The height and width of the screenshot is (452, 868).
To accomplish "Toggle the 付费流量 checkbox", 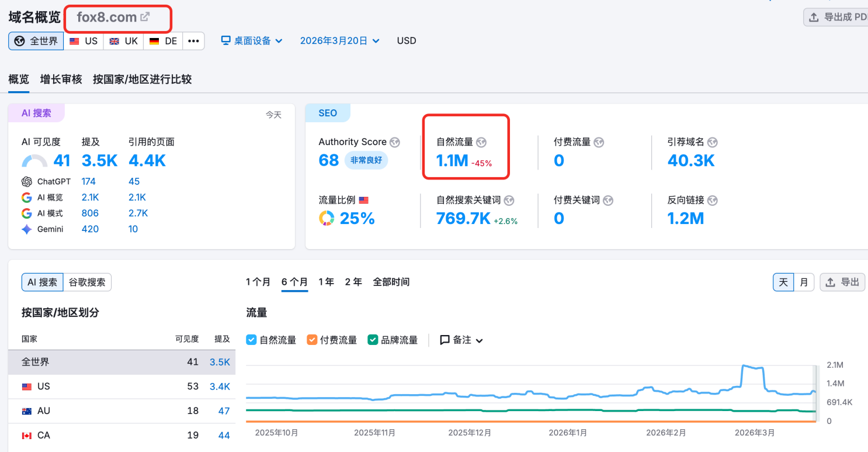I will pos(312,340).
